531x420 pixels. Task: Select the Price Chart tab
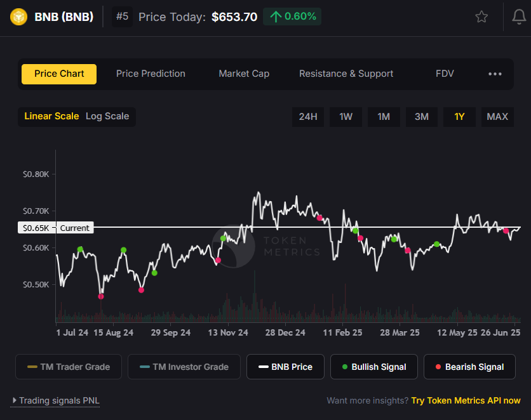click(x=59, y=74)
